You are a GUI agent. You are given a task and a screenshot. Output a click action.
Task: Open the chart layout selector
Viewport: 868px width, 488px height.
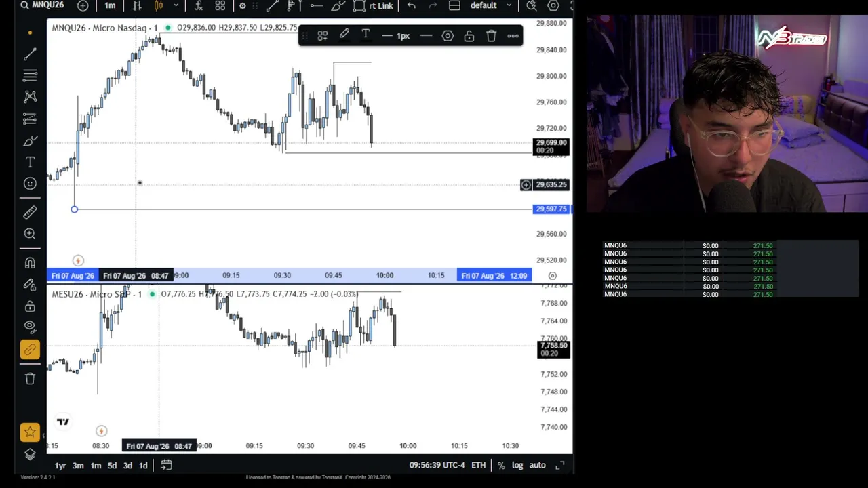[x=454, y=5]
